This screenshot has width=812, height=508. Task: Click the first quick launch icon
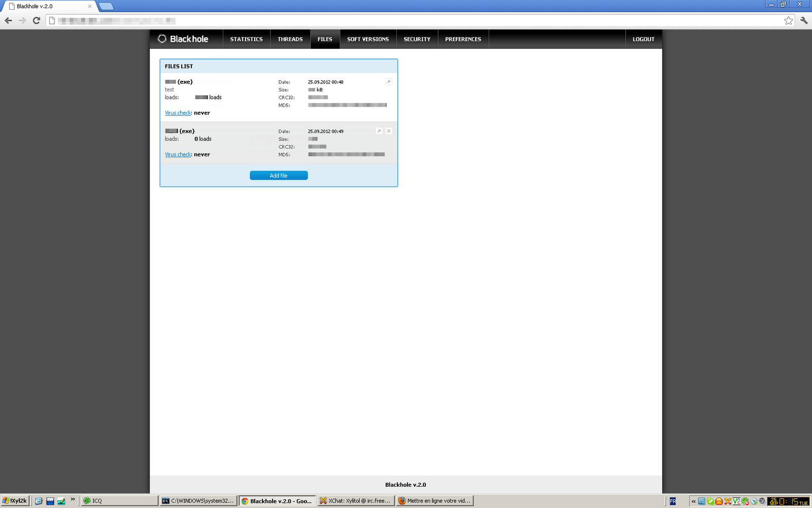click(39, 501)
